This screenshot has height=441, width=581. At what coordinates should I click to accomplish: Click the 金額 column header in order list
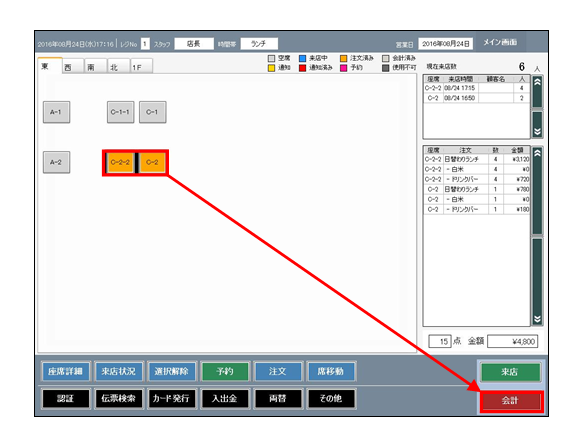click(517, 150)
